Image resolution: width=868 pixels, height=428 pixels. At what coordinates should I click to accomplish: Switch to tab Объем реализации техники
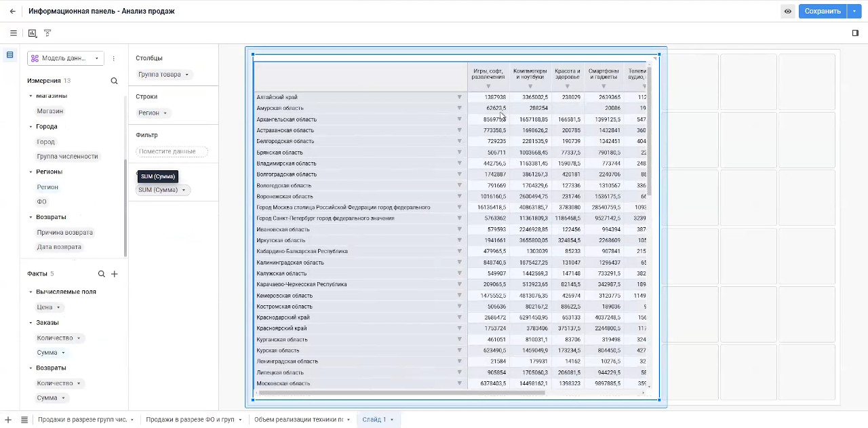(298, 420)
